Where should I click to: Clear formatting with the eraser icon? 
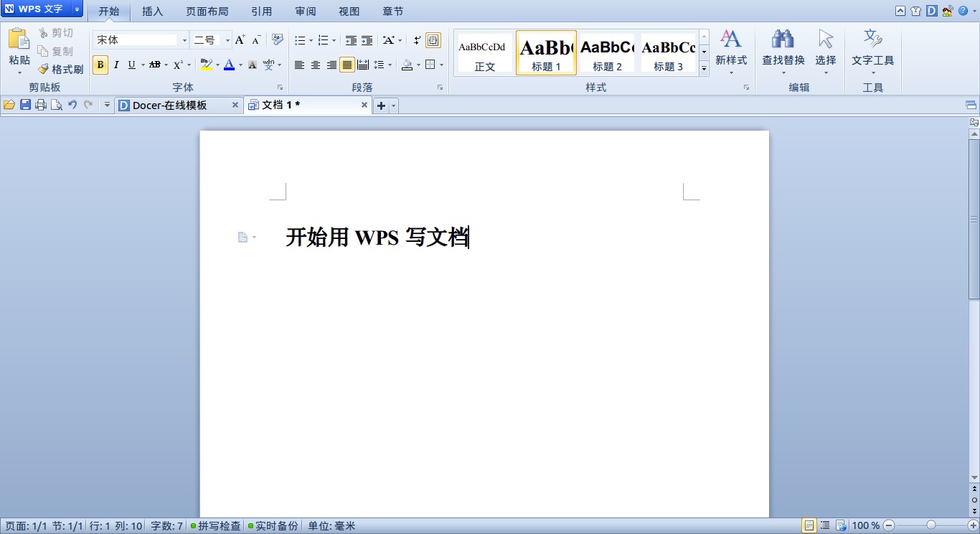coord(278,40)
